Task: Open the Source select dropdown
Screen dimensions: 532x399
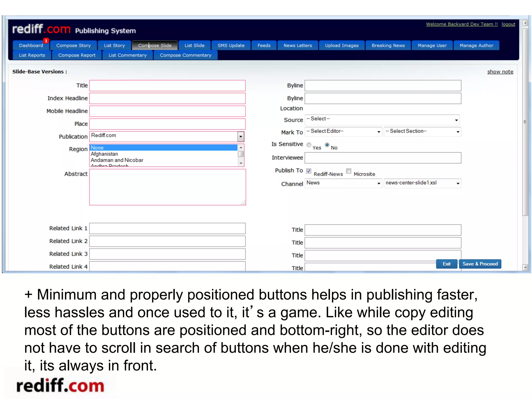Action: click(382, 120)
